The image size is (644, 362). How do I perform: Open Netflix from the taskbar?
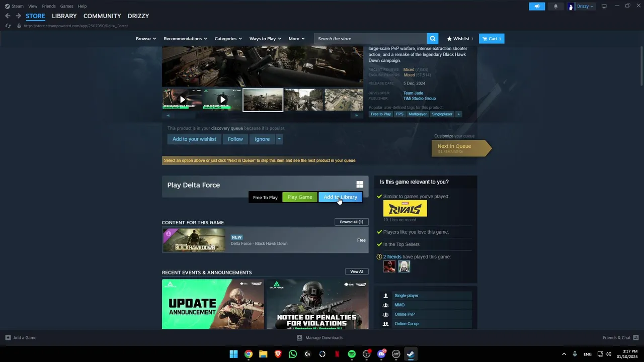tap(337, 354)
